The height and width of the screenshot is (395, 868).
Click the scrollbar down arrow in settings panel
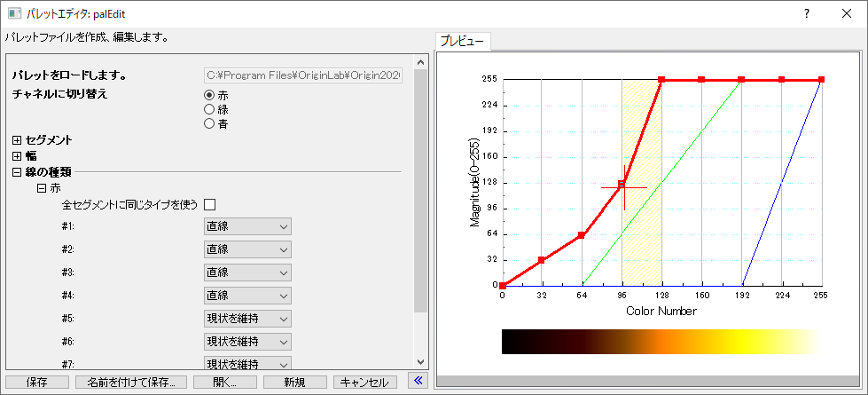421,362
